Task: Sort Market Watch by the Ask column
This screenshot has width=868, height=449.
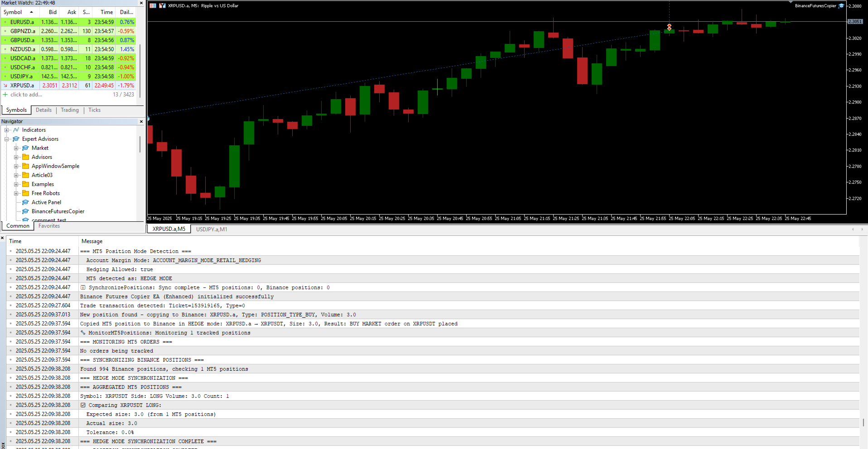Action: (69, 12)
